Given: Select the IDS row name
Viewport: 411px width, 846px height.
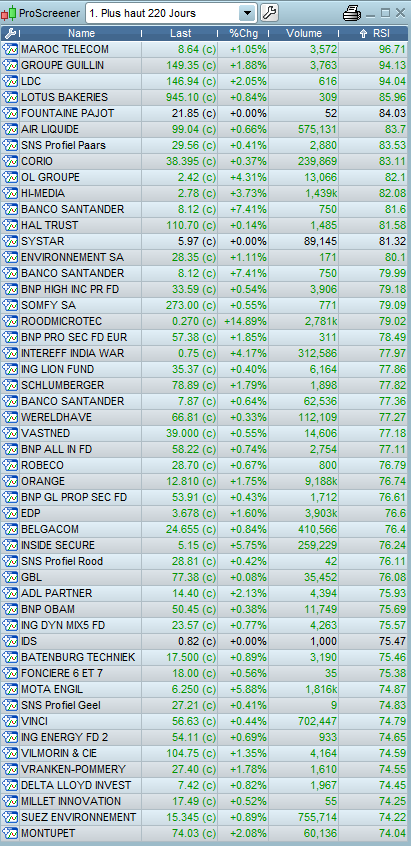Looking at the screenshot, I should (x=29, y=642).
